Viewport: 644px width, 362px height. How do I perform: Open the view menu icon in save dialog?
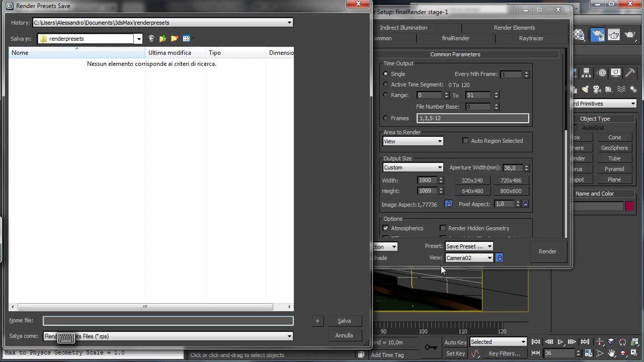[x=187, y=39]
